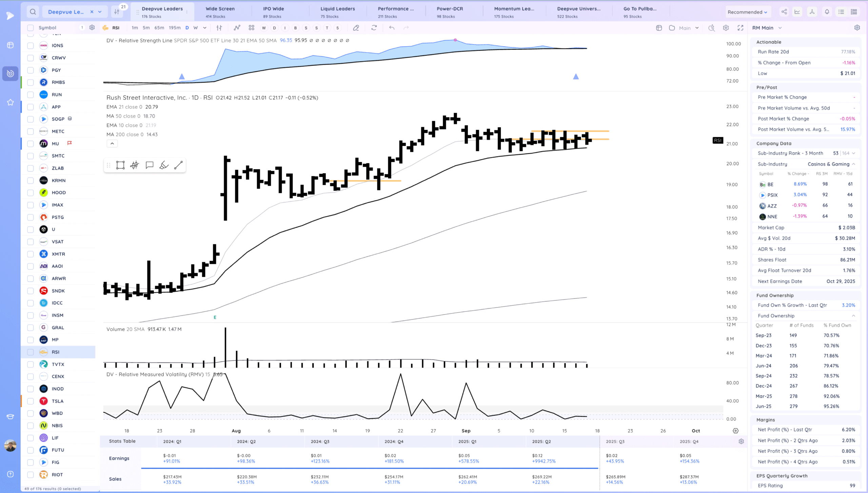Check the RSI row checkbox
This screenshot has height=493, width=868.
coord(31,352)
